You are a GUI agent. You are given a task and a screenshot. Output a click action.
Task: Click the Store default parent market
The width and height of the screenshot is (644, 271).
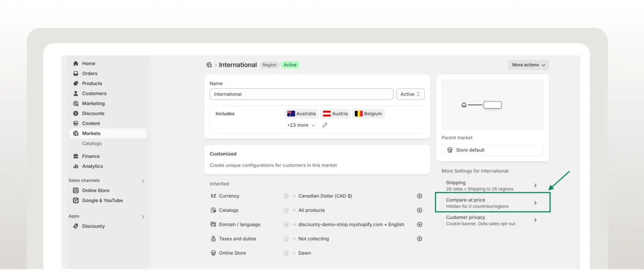(492, 150)
